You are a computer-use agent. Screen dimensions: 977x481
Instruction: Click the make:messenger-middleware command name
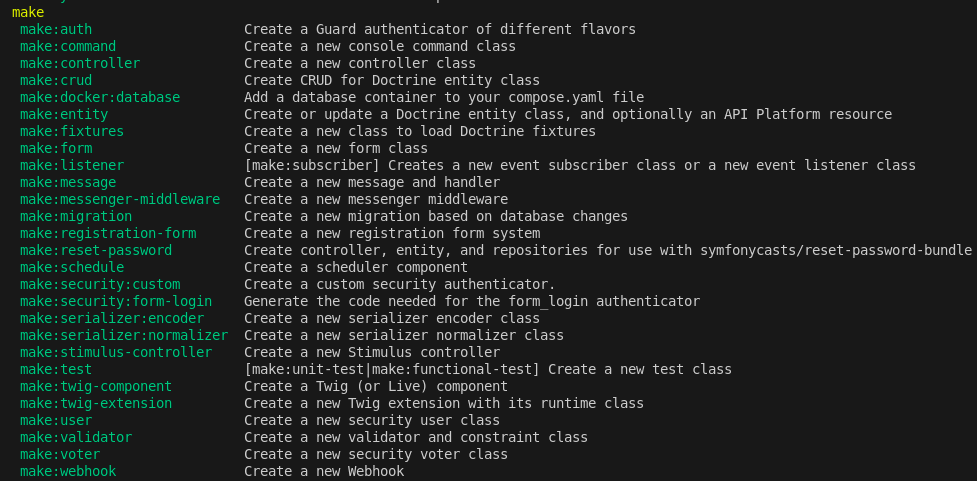(x=119, y=200)
